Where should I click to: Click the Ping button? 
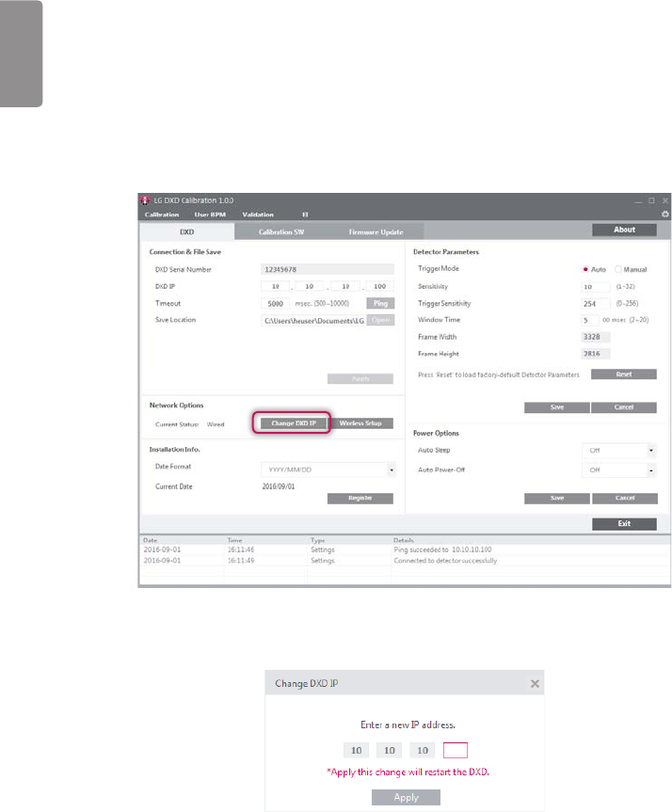coord(380,303)
